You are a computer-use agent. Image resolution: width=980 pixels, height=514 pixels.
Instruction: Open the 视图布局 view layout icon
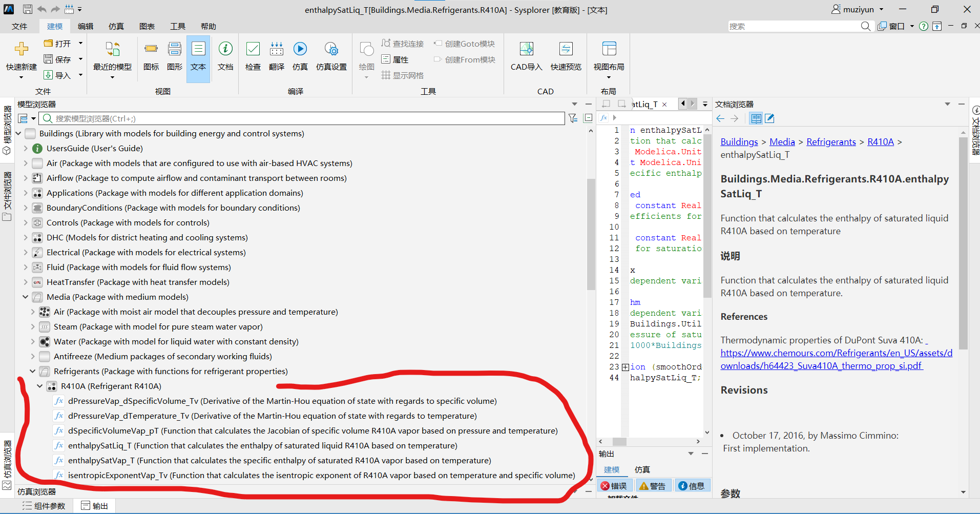[609, 49]
